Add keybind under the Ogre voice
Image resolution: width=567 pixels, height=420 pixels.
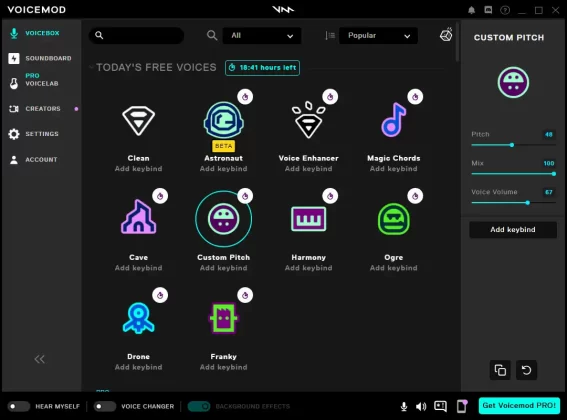[x=393, y=268]
